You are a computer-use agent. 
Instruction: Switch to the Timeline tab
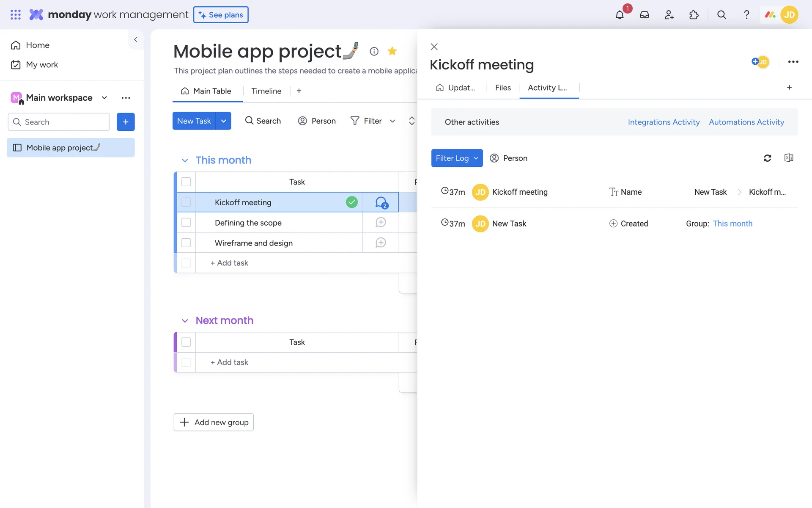tap(266, 91)
